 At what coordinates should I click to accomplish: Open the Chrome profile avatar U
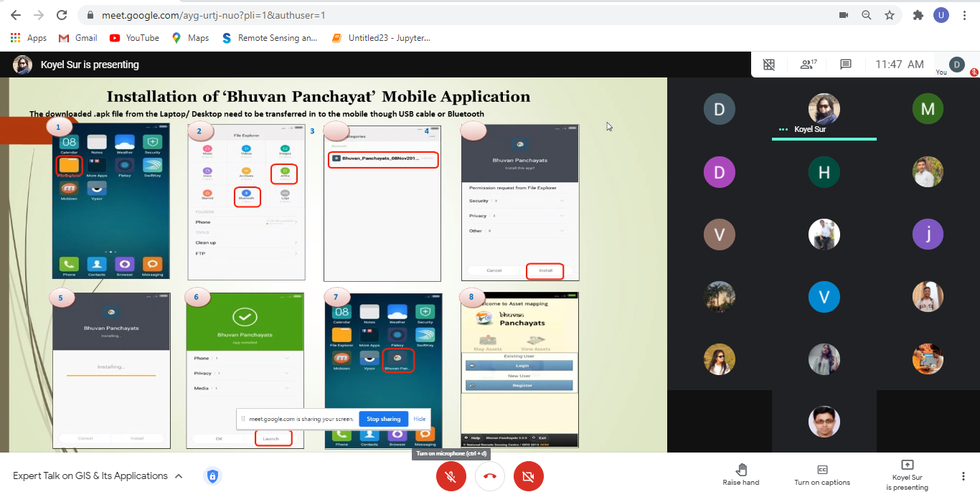tap(941, 15)
